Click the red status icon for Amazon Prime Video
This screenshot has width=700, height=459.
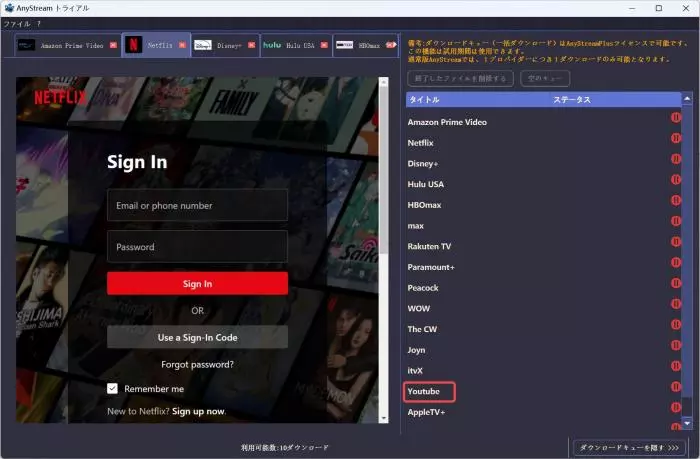(676, 117)
